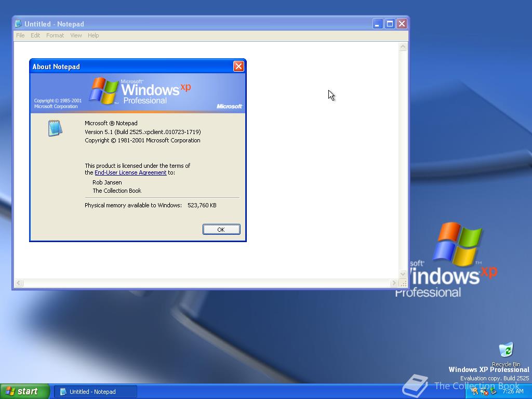Viewport: 532px width, 399px height.
Task: Click the Recycle Bin desktop icon
Action: coord(506,354)
